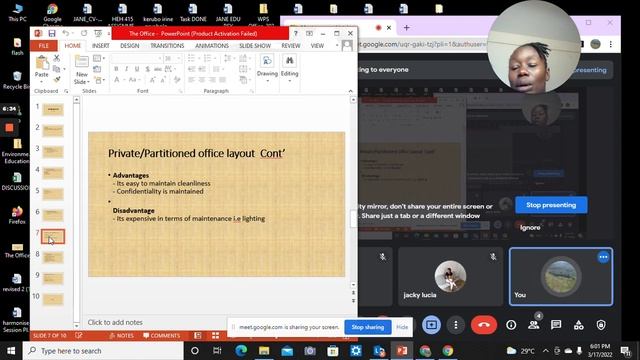This screenshot has width=640, height=360.
Task: Open the Meet activities panel
Action: coord(579,325)
